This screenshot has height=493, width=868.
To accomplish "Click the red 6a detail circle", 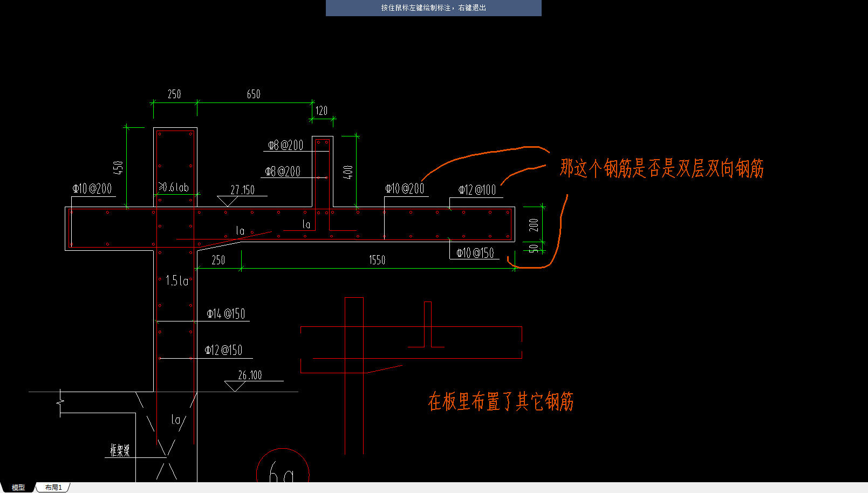I will point(283,465).
